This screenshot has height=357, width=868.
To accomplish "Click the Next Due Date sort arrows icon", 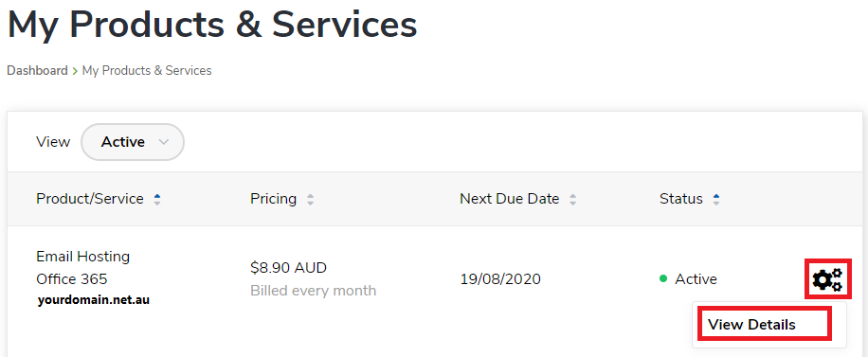I will 573,199.
